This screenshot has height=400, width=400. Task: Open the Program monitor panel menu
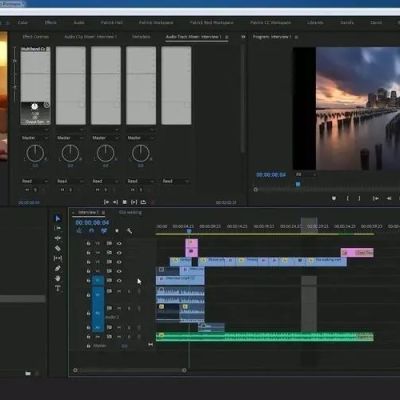click(296, 37)
